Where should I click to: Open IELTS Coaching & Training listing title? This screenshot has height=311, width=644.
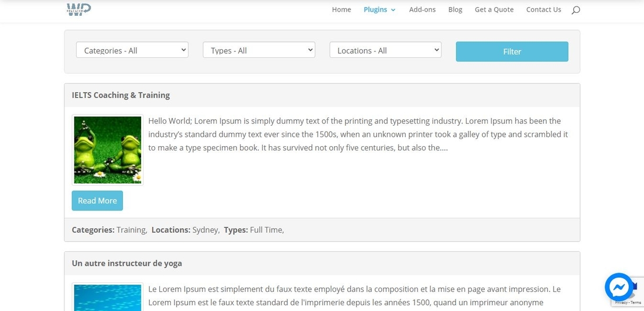(x=121, y=95)
